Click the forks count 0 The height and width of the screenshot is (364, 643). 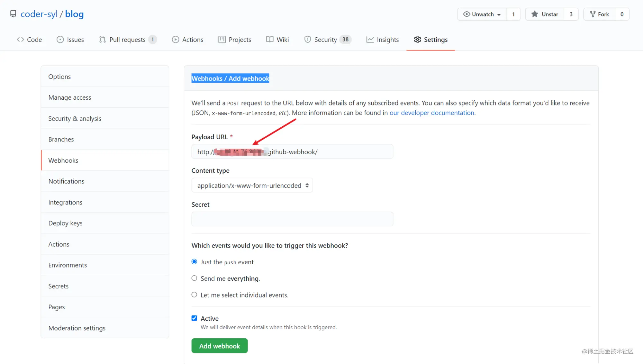click(622, 14)
